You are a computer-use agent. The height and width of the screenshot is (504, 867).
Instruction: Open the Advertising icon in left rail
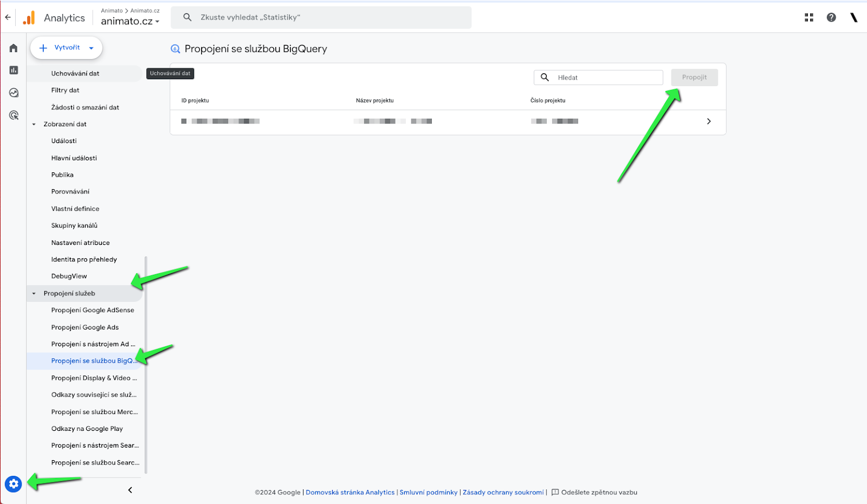click(14, 115)
